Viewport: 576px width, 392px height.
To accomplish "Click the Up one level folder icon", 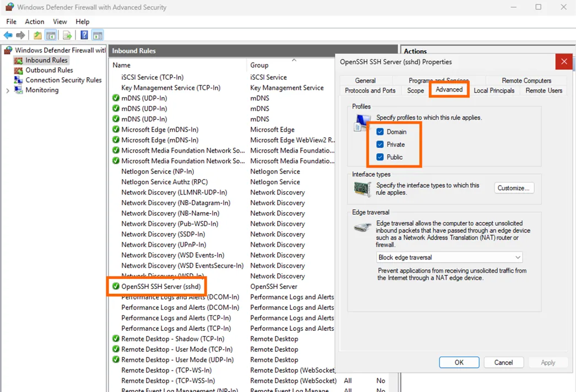I will [37, 35].
